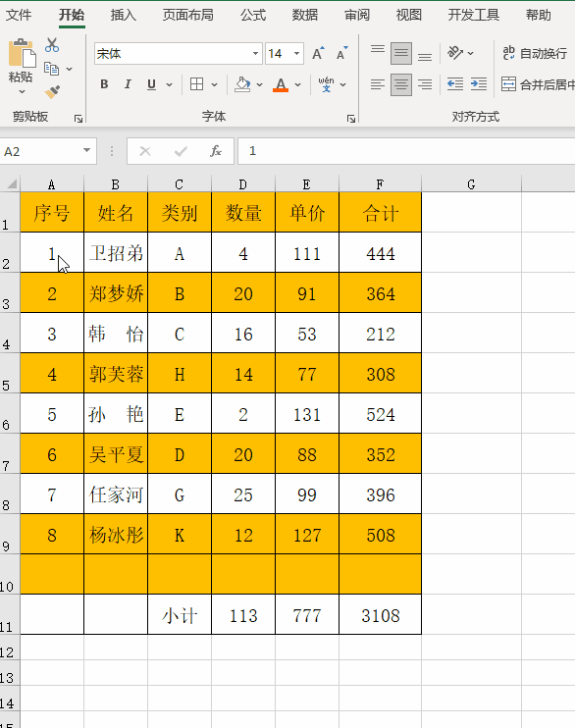Toggle Italic formatting

click(128, 84)
